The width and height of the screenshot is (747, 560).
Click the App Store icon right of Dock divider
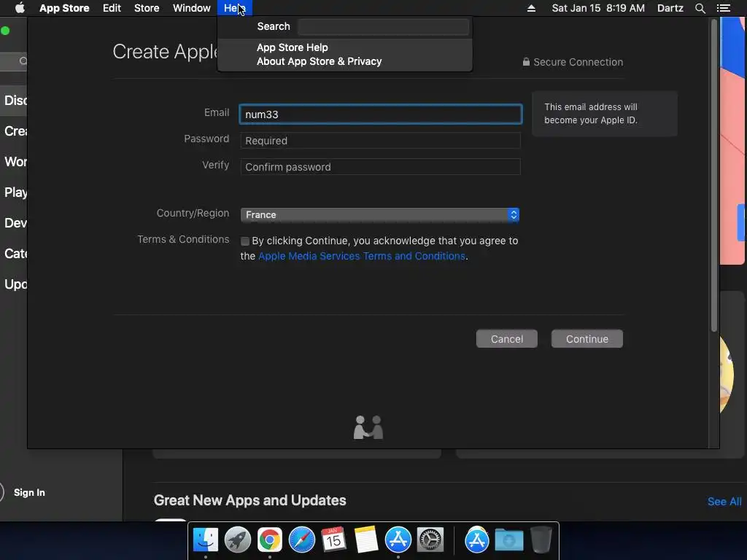tap(477, 540)
